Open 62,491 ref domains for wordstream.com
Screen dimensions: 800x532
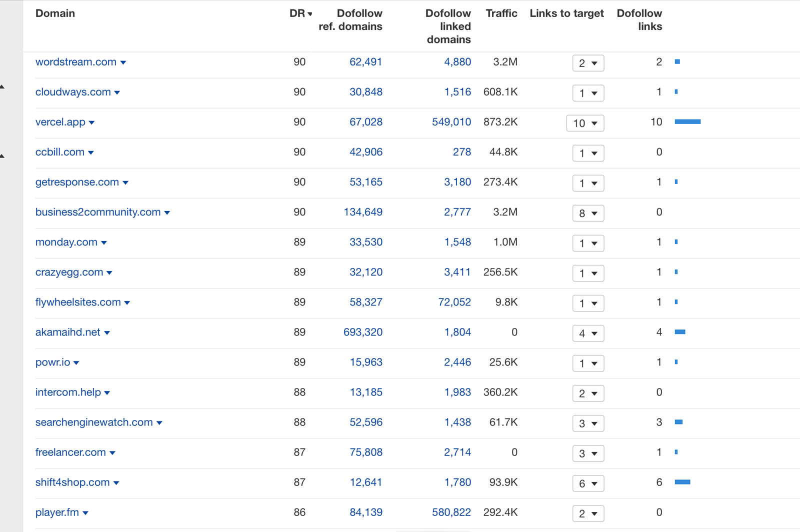pyautogui.click(x=365, y=62)
